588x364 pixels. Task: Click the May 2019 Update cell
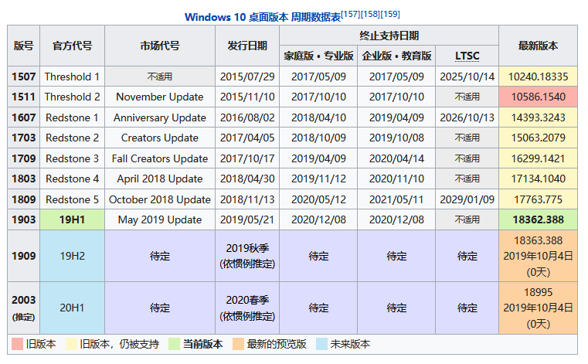coord(160,219)
